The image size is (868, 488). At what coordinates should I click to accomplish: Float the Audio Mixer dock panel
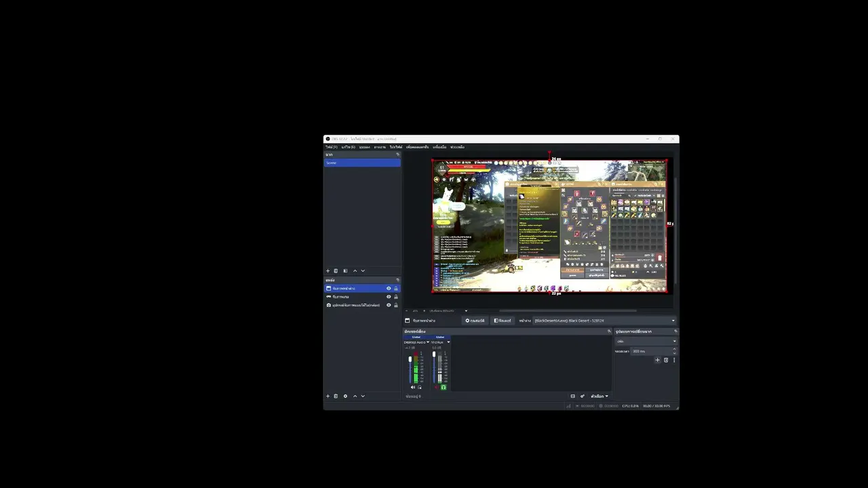point(609,331)
